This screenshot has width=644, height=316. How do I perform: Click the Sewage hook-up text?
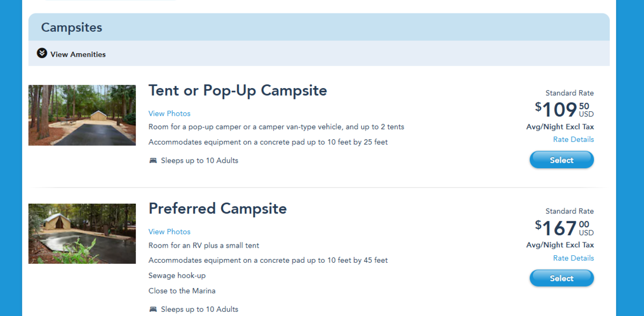[177, 276]
